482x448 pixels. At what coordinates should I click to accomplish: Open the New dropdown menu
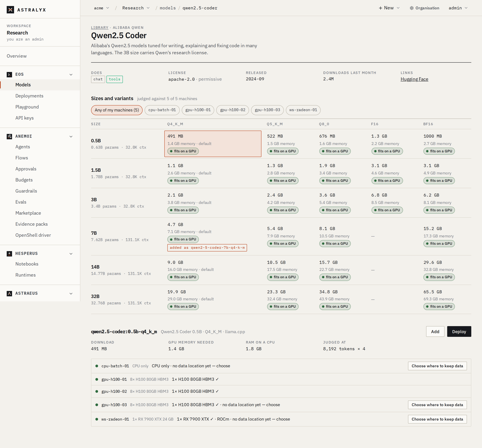tap(389, 8)
